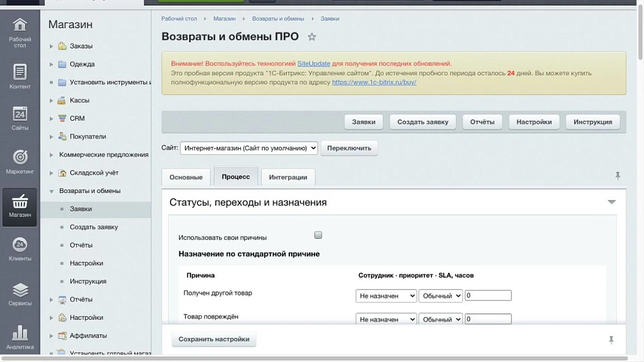This screenshot has width=644, height=362.
Task: Click the pin icon near Сохранить настройки
Action: [x=611, y=340]
